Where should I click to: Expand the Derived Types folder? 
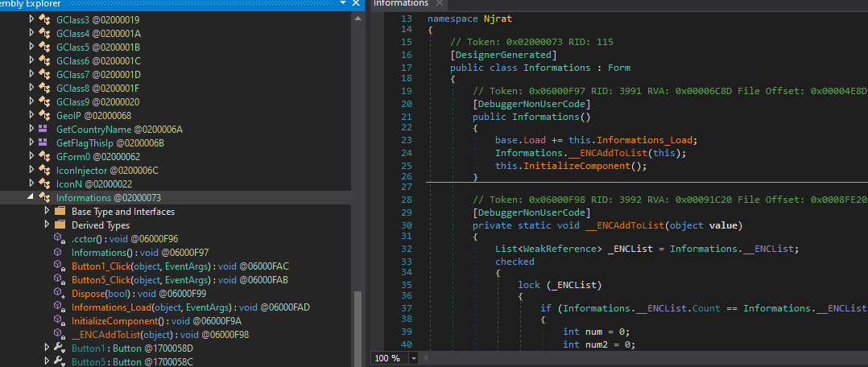[x=47, y=225]
